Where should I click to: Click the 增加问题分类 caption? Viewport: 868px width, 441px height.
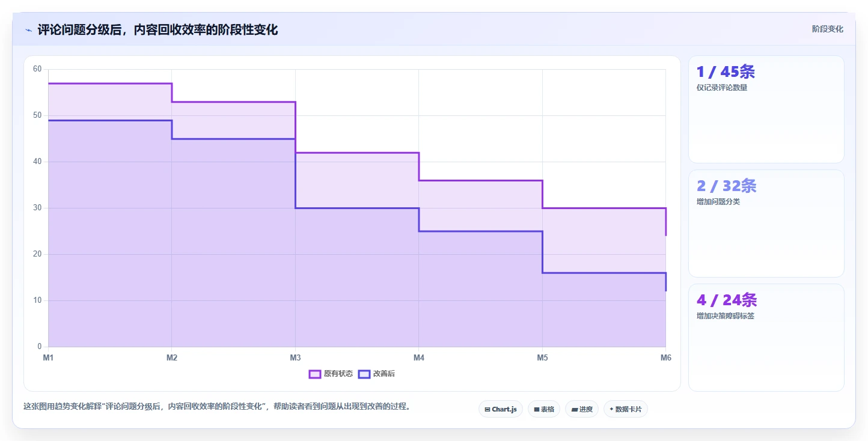(718, 202)
